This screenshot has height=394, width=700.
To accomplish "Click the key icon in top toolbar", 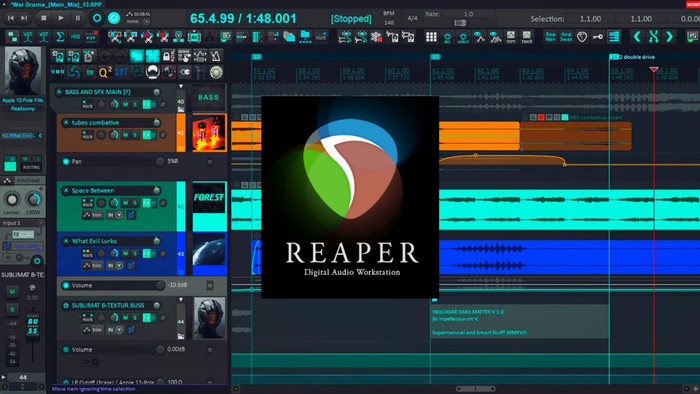I will tap(598, 37).
